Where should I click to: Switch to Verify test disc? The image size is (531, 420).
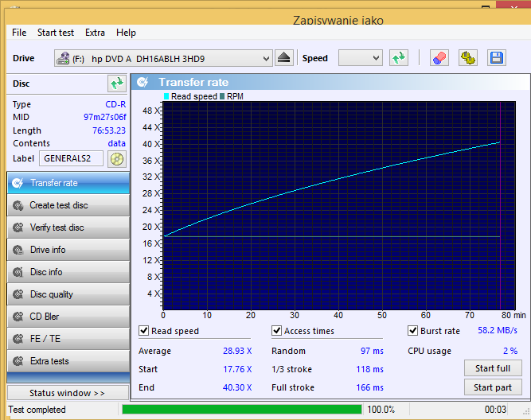[x=68, y=227]
